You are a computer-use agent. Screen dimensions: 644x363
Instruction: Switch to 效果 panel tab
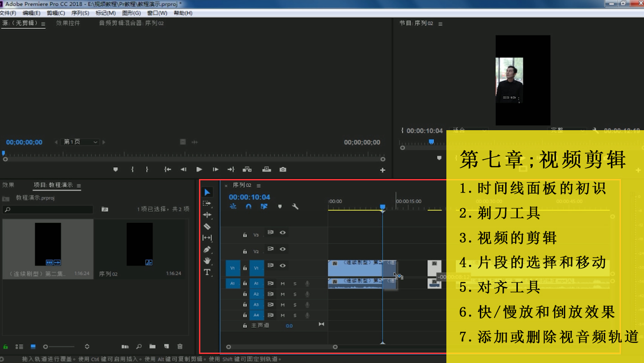pyautogui.click(x=8, y=185)
